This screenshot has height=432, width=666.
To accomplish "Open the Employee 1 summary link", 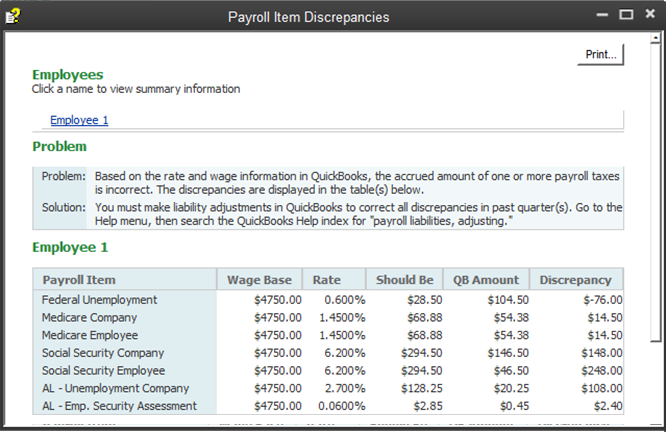I will pyautogui.click(x=79, y=120).
